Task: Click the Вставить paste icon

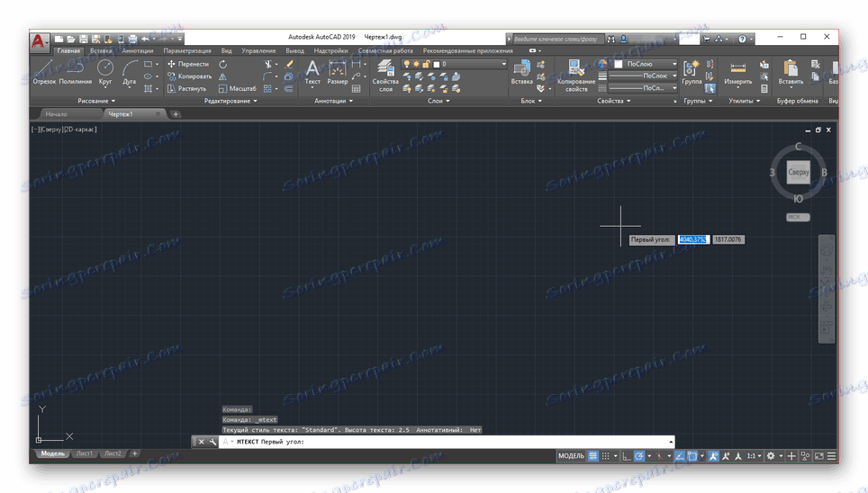Action: coord(791,73)
